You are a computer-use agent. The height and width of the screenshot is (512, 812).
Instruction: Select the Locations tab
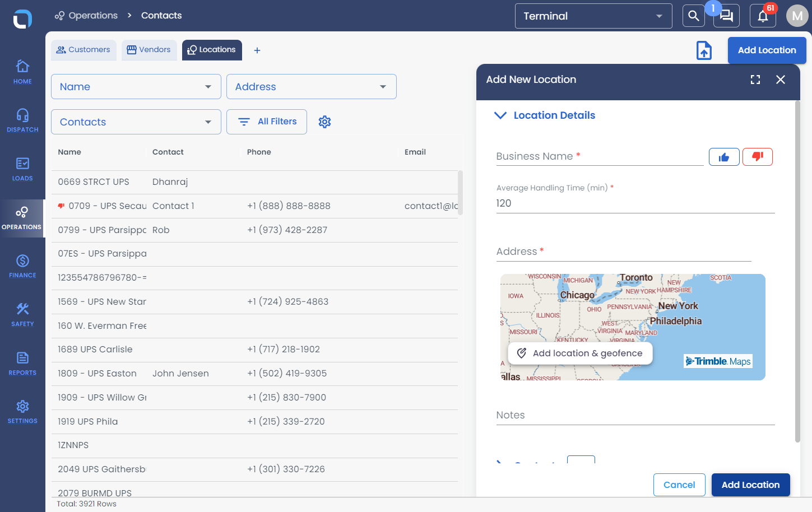[212, 50]
